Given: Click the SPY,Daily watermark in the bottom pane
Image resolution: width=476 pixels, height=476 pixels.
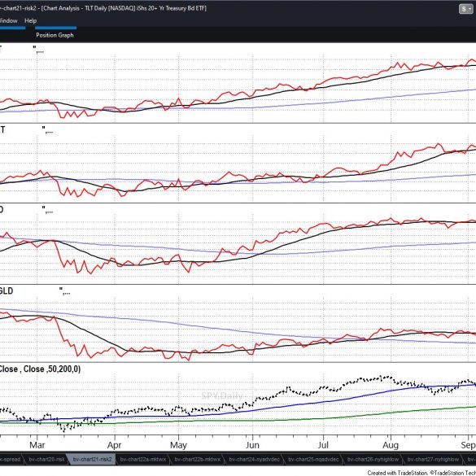Looking at the screenshot, I should [x=222, y=396].
